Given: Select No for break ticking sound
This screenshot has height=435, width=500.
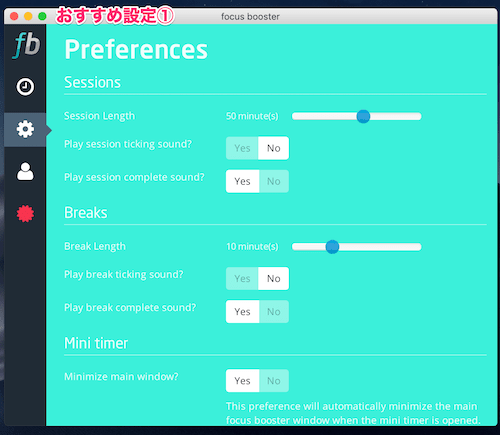Looking at the screenshot, I should tap(274, 278).
